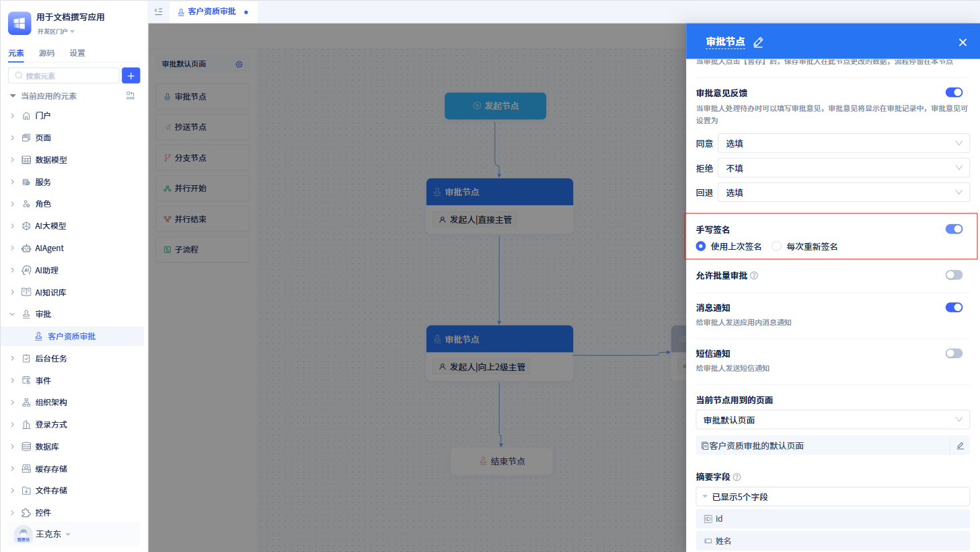Switch to the 设置 tab

coord(77,53)
